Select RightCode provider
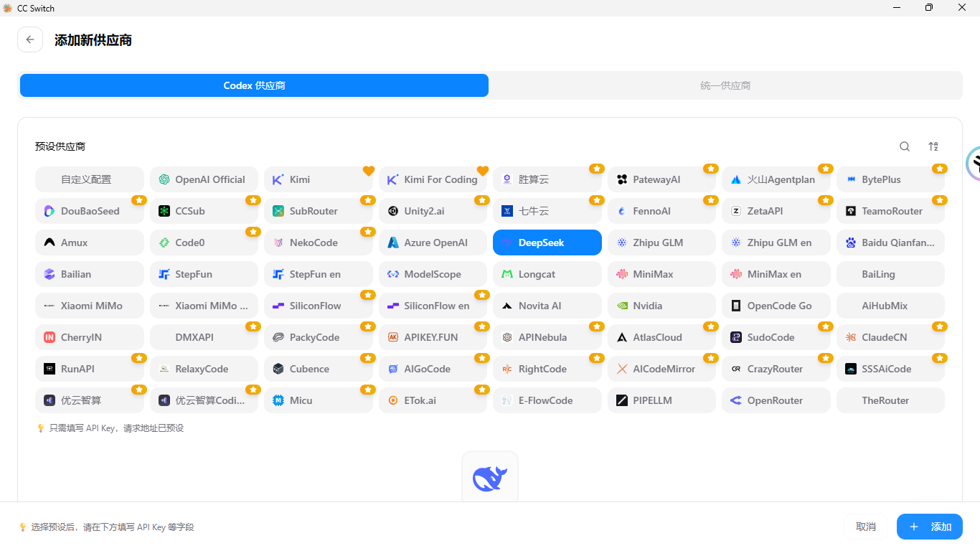The height and width of the screenshot is (551, 980). coord(547,369)
